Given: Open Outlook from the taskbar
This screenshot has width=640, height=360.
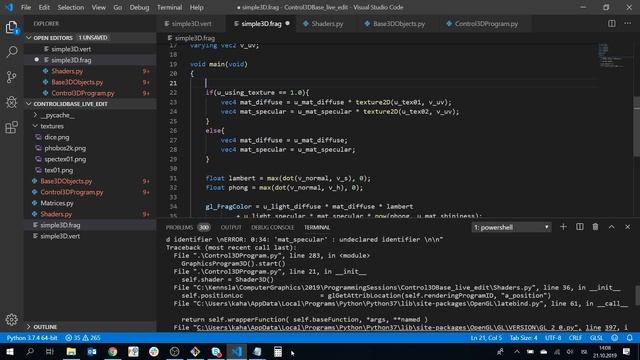Looking at the screenshot, I should pos(92,352).
